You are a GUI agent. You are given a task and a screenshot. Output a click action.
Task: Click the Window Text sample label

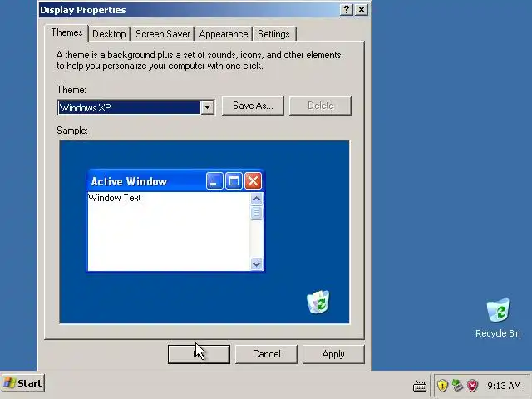pyautogui.click(x=115, y=198)
